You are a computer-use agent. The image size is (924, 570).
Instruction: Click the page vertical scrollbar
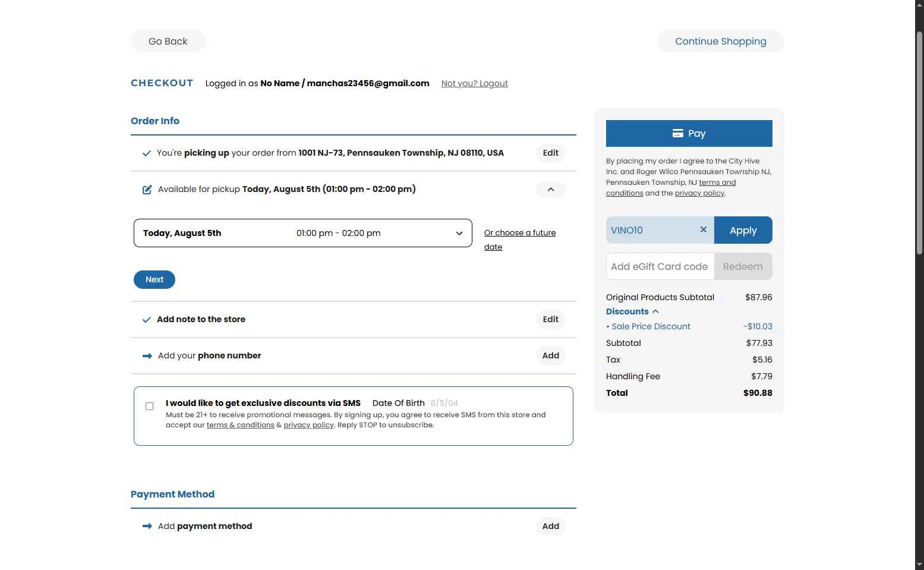pos(919,143)
